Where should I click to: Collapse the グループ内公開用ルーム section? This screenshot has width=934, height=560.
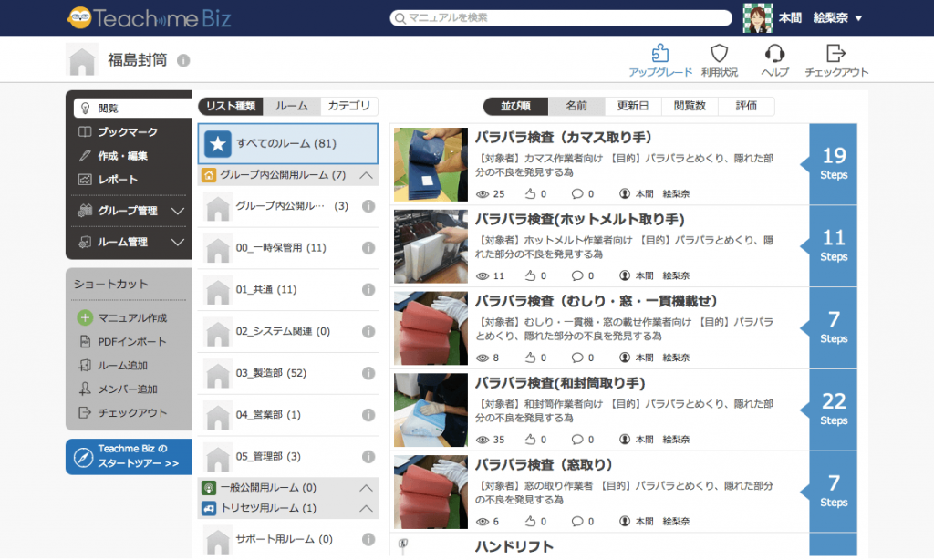(x=367, y=175)
